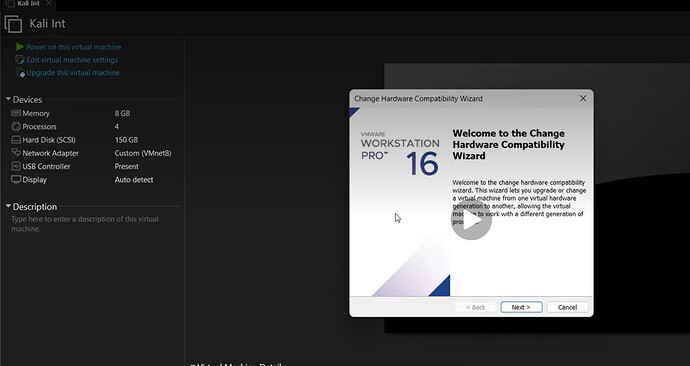Viewport: 690px width, 366px height.
Task: Select the Hard Disk (SCSI) label
Action: pyautogui.click(x=49, y=139)
